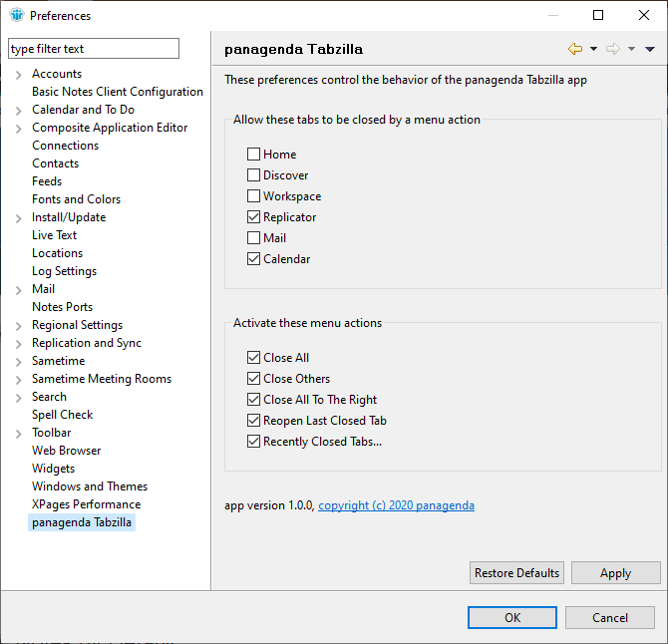
Task: Disable the Close All menu action
Action: point(254,358)
